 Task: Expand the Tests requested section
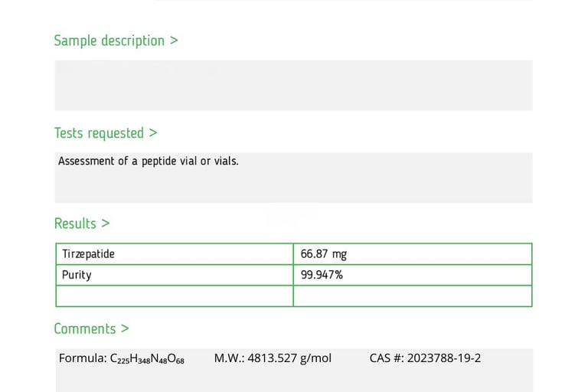pyautogui.click(x=106, y=133)
